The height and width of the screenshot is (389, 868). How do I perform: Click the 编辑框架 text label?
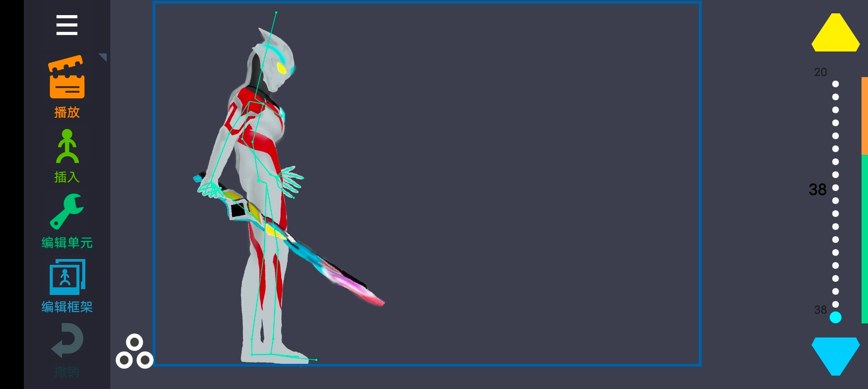click(x=67, y=307)
